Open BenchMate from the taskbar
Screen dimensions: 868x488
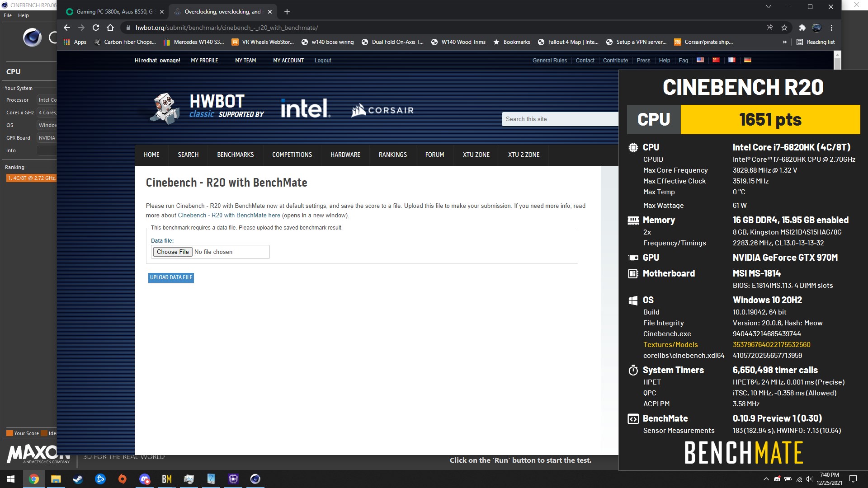pyautogui.click(x=166, y=479)
